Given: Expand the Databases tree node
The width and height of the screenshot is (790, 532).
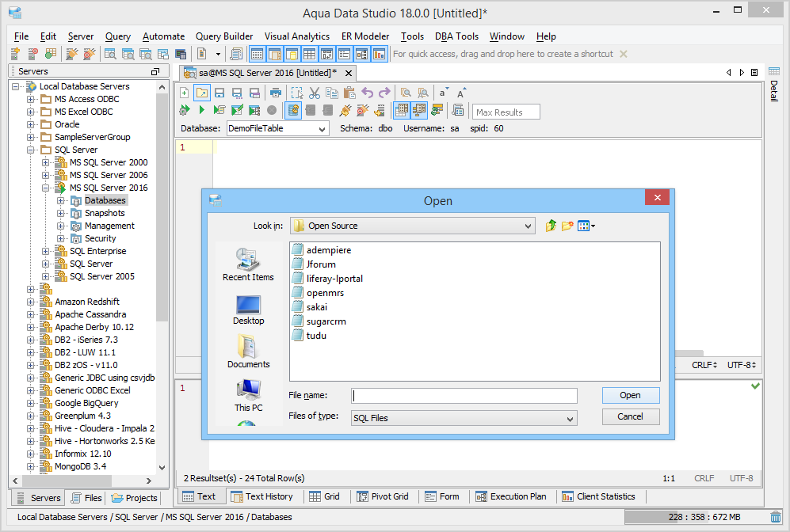Looking at the screenshot, I should 61,200.
